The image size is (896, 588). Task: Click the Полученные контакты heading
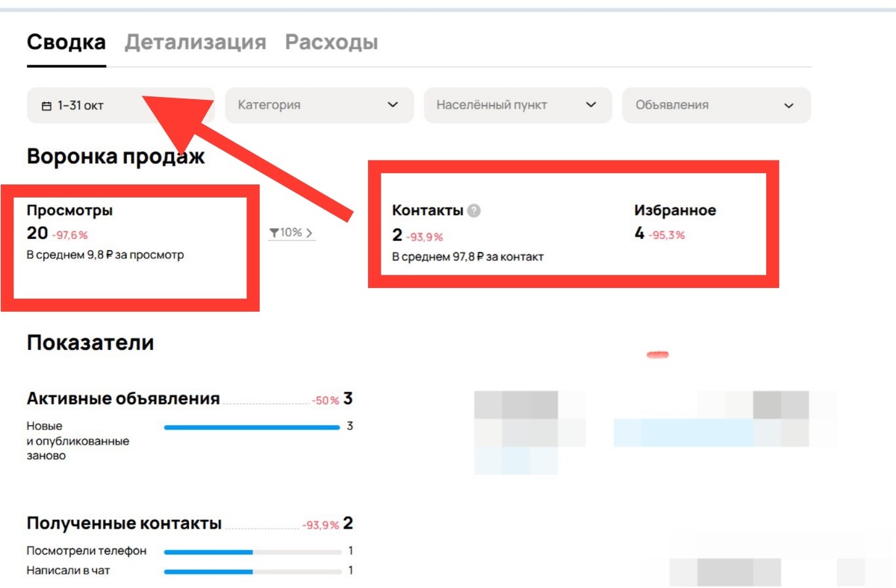point(124,523)
